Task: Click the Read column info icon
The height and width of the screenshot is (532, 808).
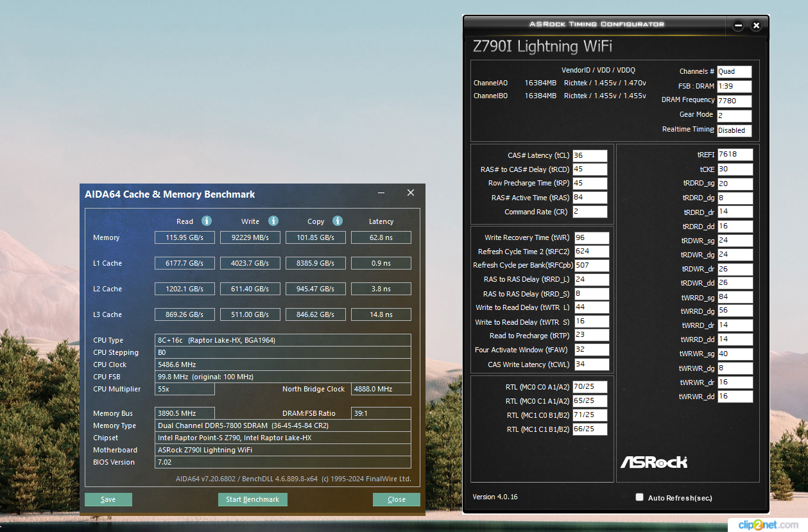Action: [207, 221]
